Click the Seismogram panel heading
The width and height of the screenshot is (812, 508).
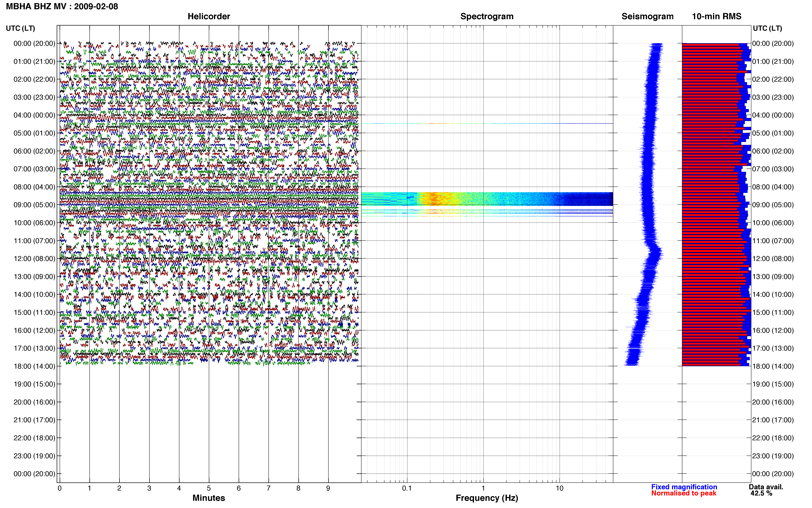(x=648, y=16)
